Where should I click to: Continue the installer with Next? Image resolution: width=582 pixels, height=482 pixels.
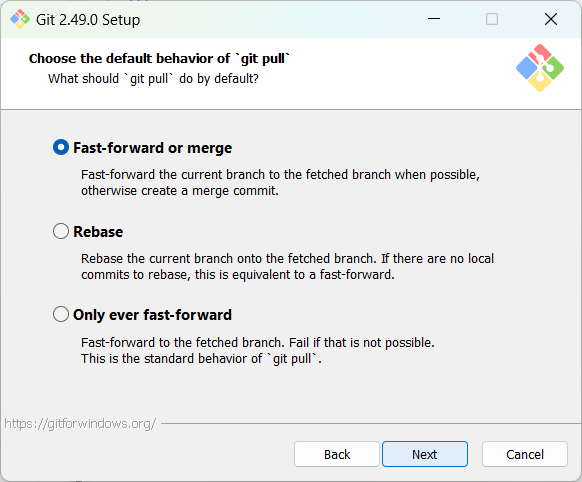pyautogui.click(x=425, y=454)
